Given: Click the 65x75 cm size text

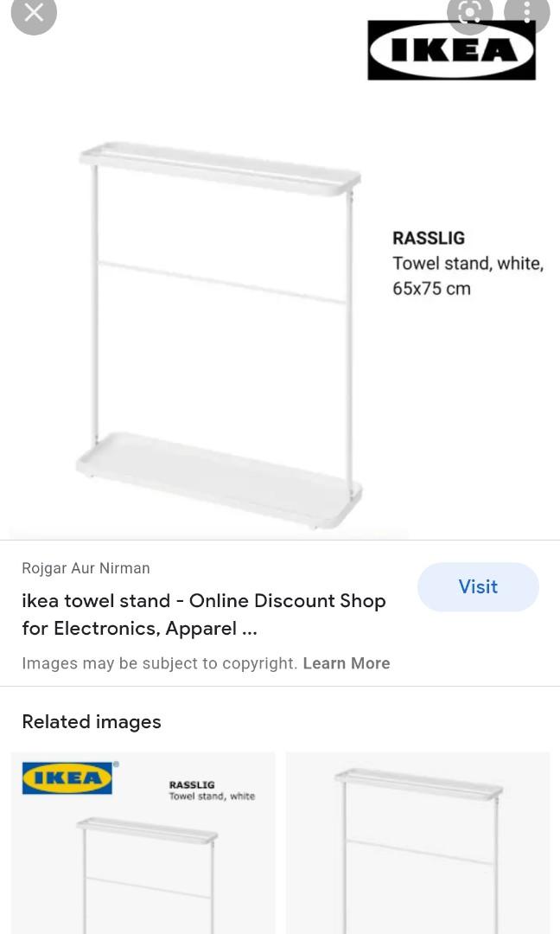Looking at the screenshot, I should 430,289.
